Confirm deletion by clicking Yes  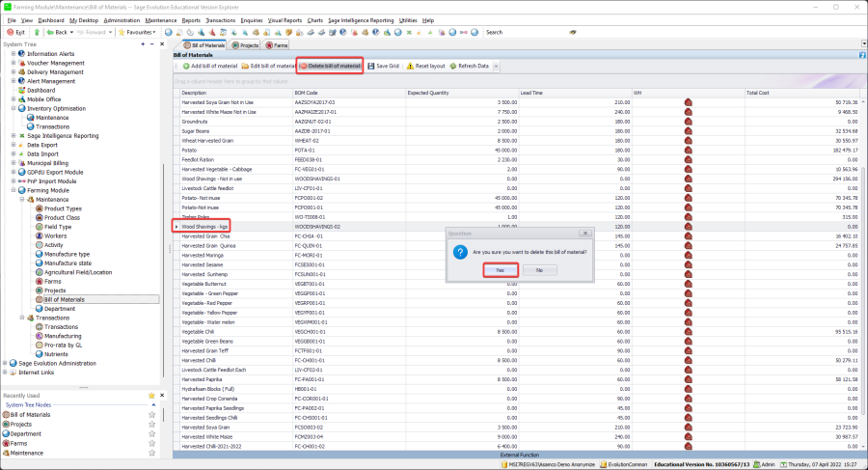tap(500, 270)
